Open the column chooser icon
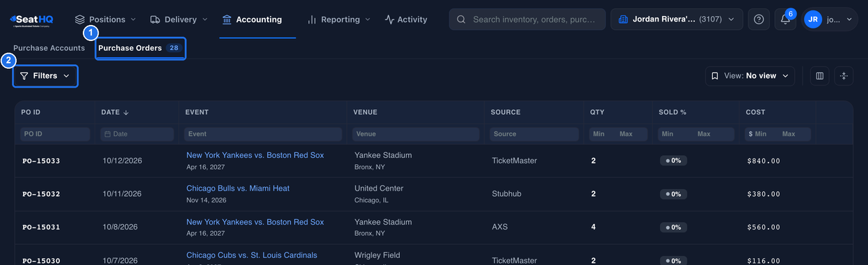 pyautogui.click(x=819, y=76)
